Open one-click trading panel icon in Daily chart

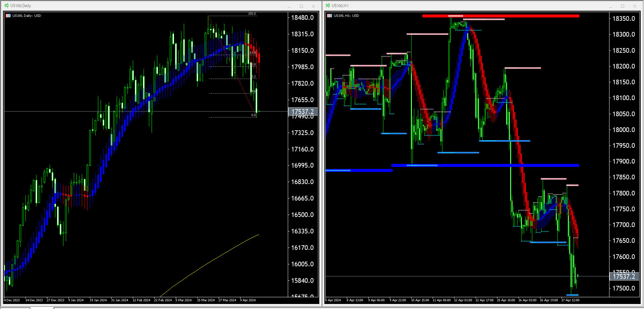tap(8, 16)
